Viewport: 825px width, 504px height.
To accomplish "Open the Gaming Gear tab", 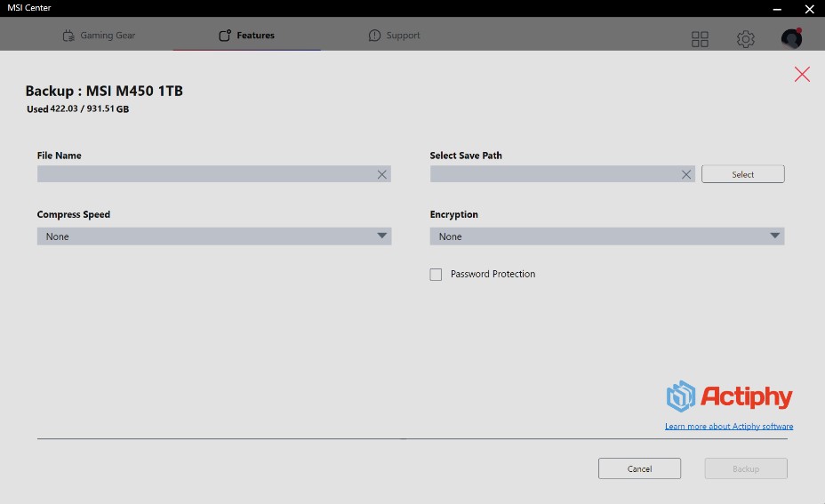I will coord(99,36).
